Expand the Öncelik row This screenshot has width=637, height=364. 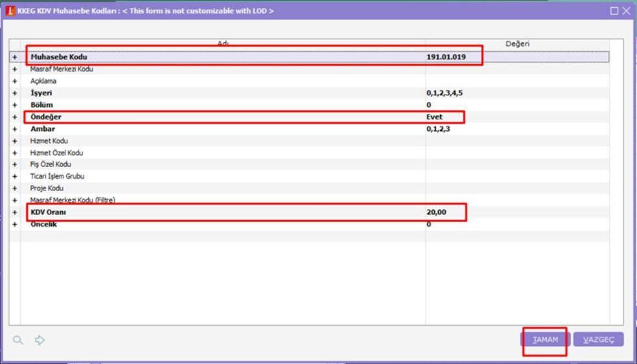pos(15,224)
